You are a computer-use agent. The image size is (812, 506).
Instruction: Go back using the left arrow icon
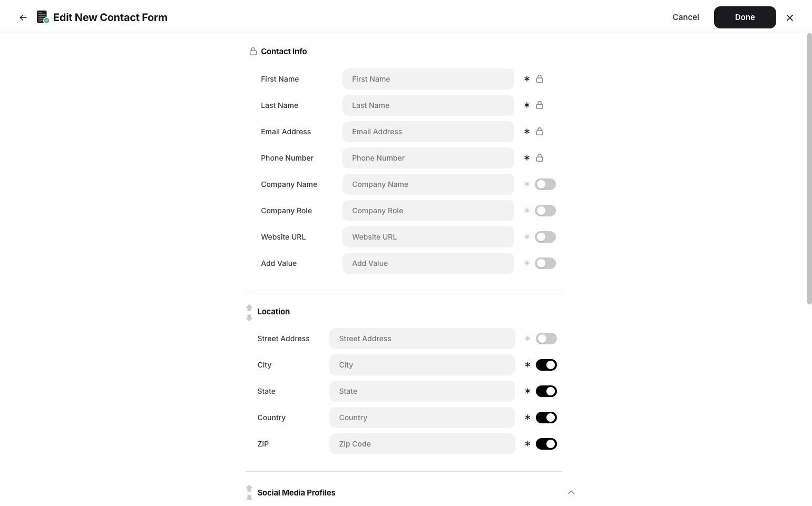click(x=23, y=17)
